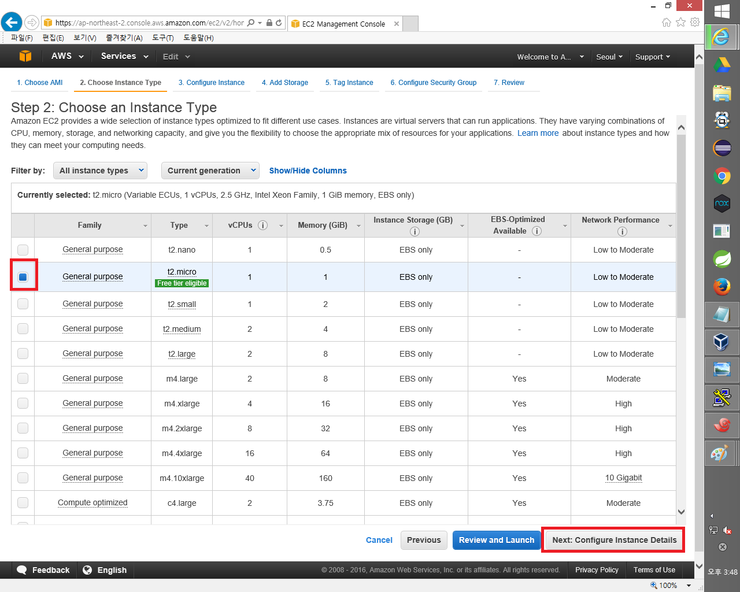Click the info icon beside vCPUs header

click(262, 225)
